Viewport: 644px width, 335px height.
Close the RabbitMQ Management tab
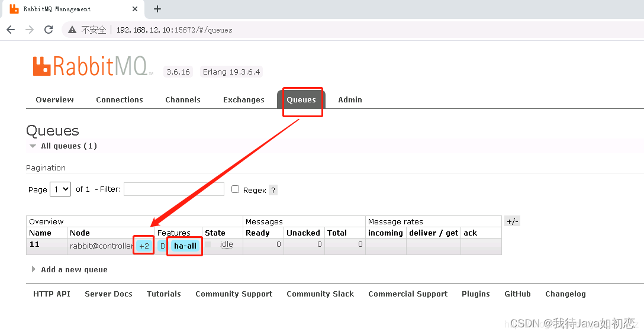[135, 9]
